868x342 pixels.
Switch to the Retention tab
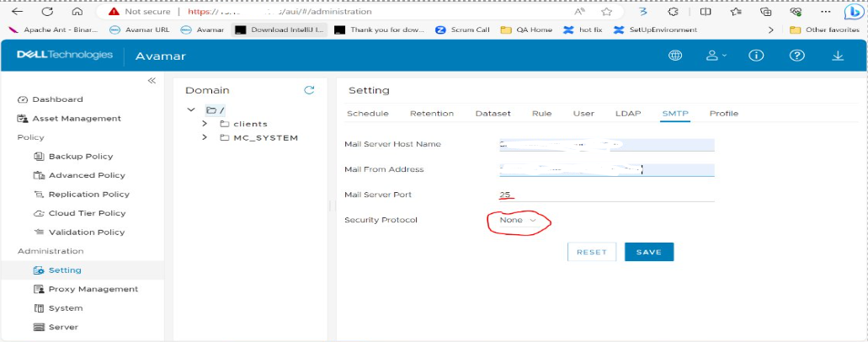[432, 113]
